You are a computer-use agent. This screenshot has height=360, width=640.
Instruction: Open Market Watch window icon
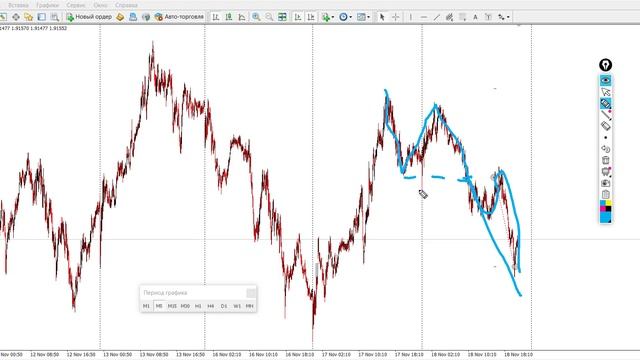click(3, 17)
